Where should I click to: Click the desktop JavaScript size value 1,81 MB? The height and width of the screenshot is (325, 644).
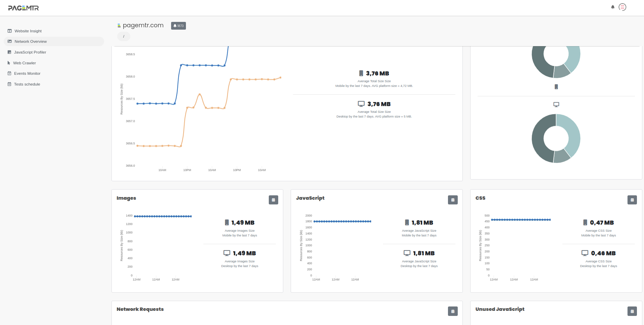tap(424, 253)
